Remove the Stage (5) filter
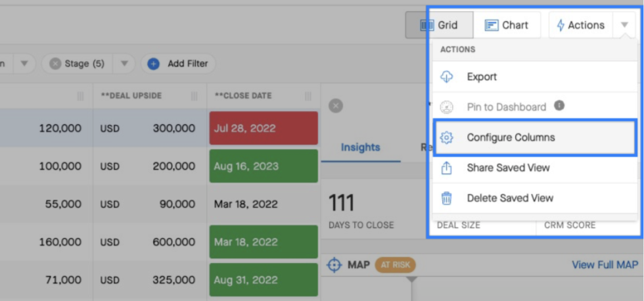 tap(55, 64)
